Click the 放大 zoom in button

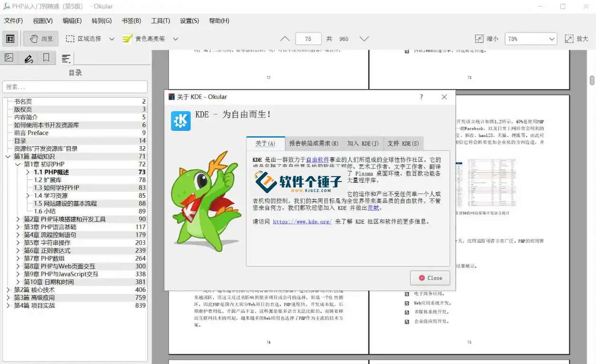(576, 39)
